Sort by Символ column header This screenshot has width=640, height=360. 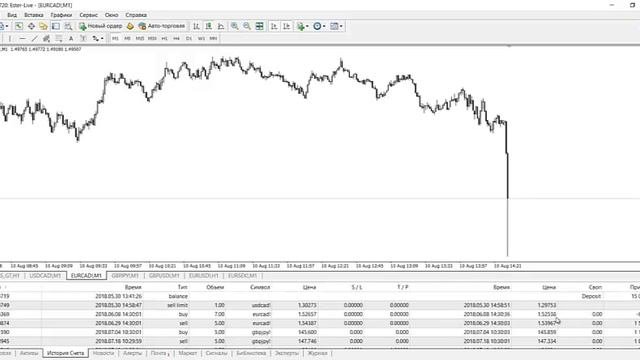260,287
